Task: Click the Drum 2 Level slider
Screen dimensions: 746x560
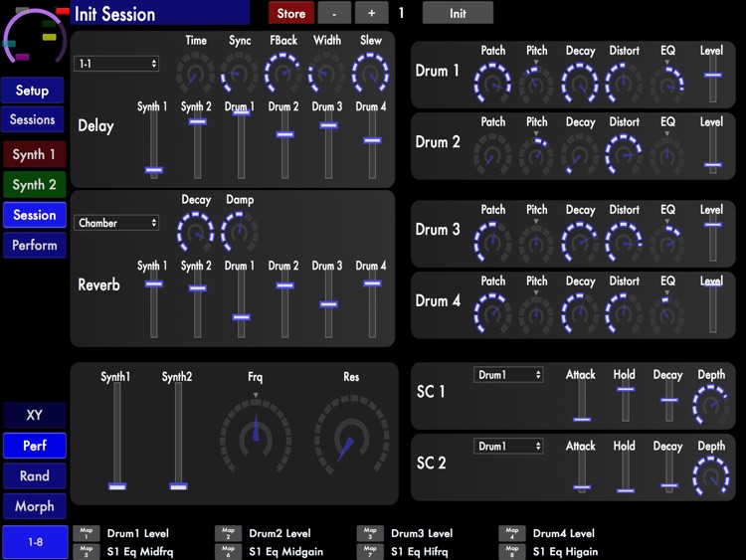Action: (x=713, y=151)
